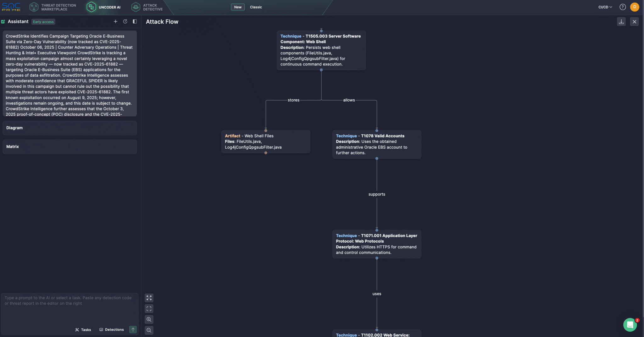Switch to the Classic tab
644x337 pixels.
255,7
